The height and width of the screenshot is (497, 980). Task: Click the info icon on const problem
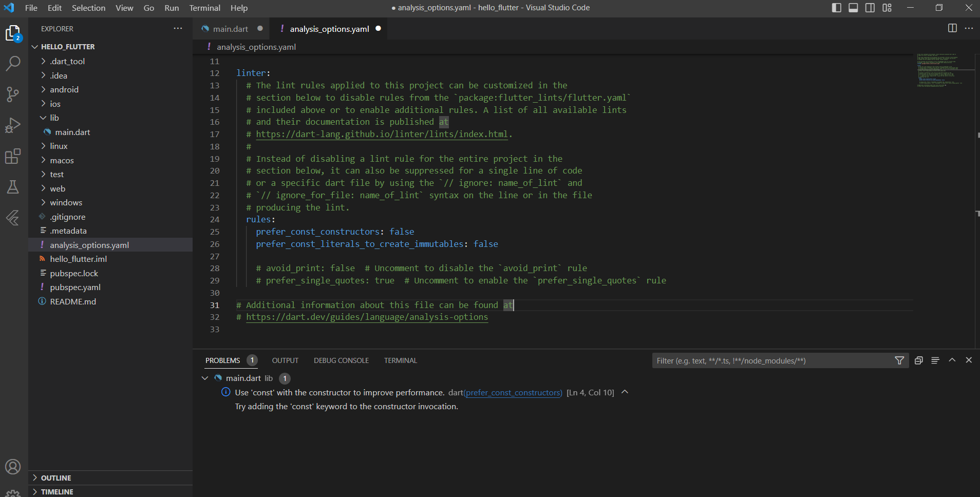(x=225, y=392)
